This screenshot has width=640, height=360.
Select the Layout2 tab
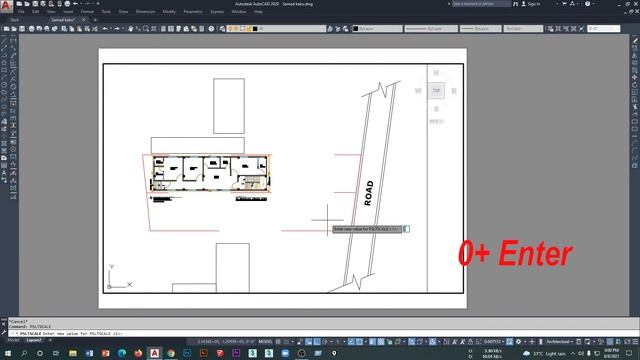coord(33,340)
